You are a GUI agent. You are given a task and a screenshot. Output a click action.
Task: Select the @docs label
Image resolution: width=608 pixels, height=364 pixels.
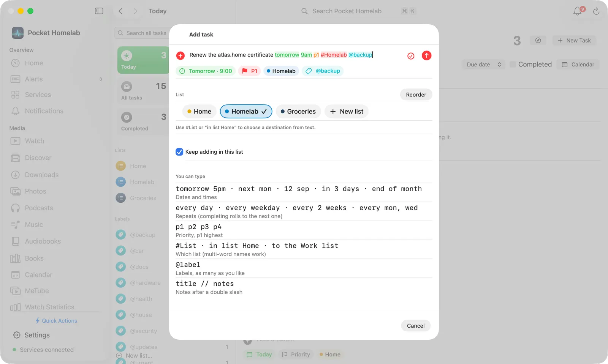[139, 267]
